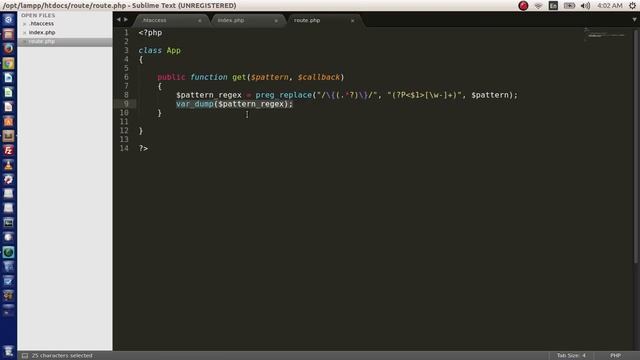This screenshot has height=360, width=640.
Task: Click the 'OPEN FILES' sidebar heading
Action: [x=38, y=15]
